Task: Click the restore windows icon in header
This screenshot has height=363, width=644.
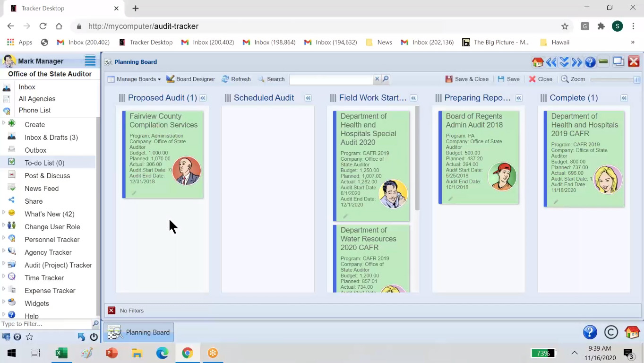Action: click(618, 61)
